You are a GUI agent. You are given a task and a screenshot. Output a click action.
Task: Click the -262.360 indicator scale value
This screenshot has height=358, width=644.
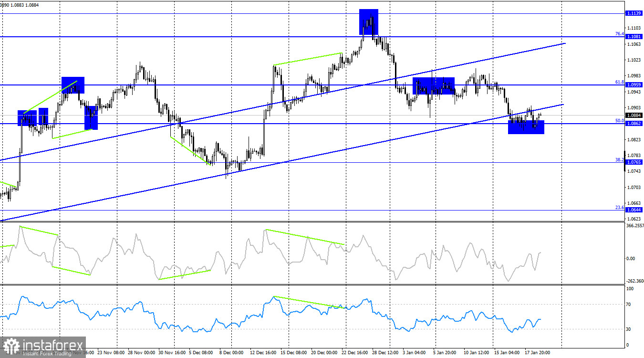click(x=635, y=281)
